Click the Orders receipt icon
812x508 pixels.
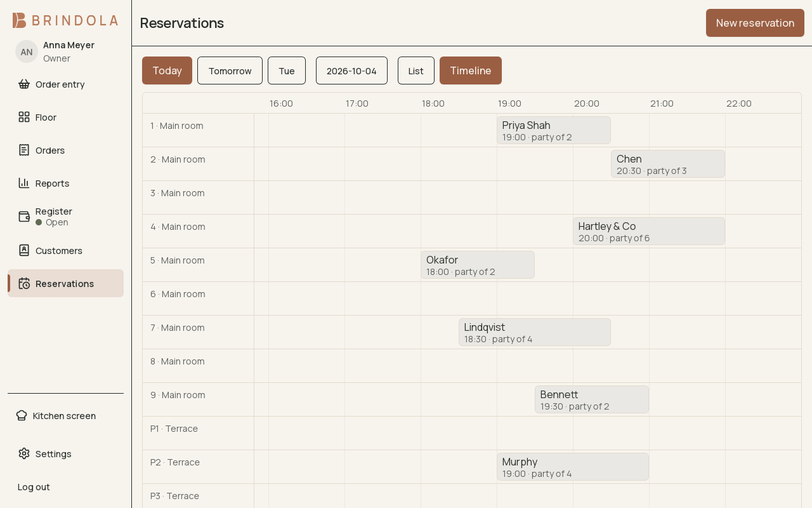(x=24, y=150)
